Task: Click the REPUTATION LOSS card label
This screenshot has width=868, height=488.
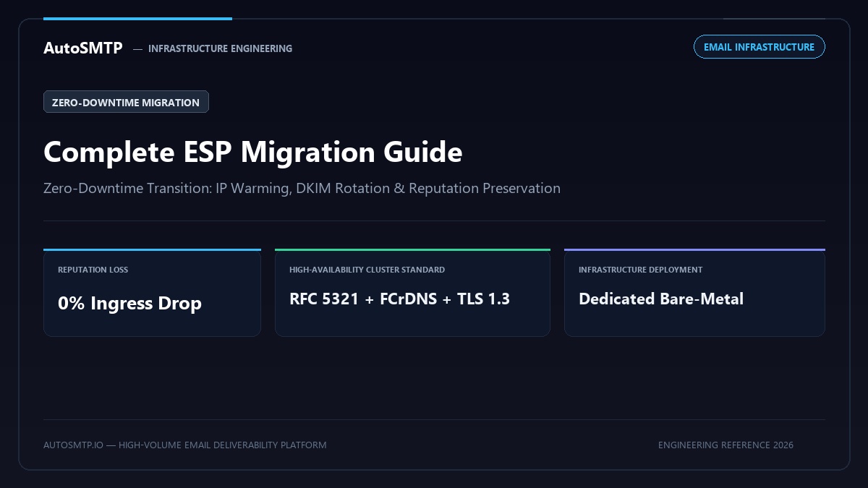Action: pos(93,270)
